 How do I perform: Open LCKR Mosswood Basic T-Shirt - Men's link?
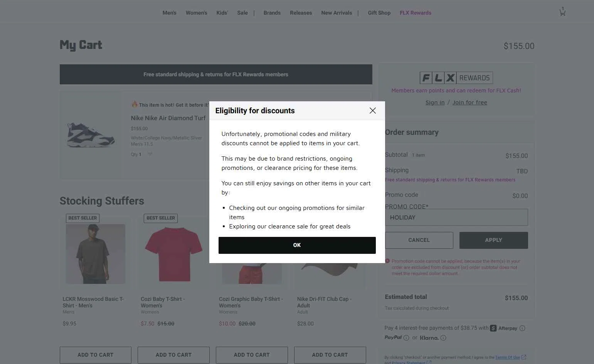click(93, 302)
